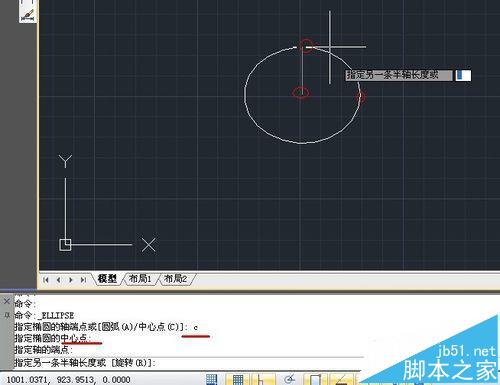Go to previous layout tab arrow
This screenshot has height=385, width=500.
pyautogui.click(x=58, y=280)
